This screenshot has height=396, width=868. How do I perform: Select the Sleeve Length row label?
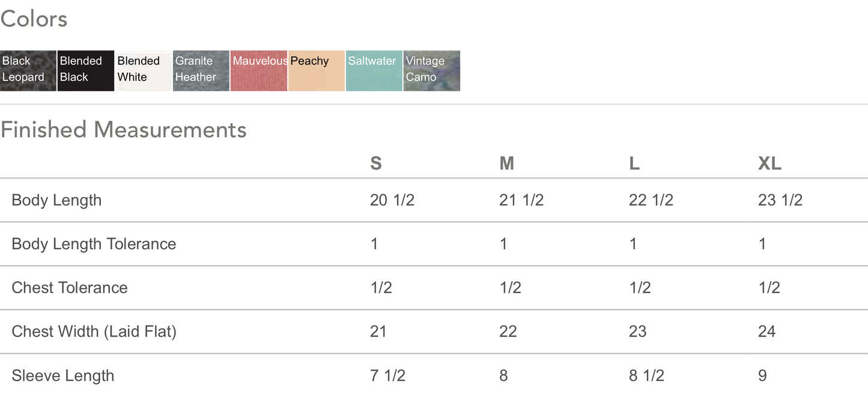(62, 376)
